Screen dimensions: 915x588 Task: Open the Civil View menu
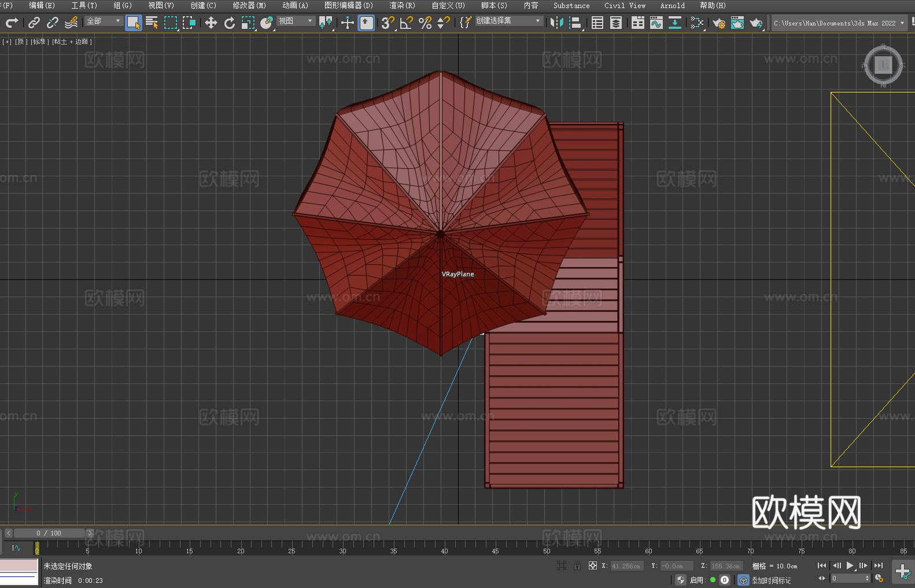point(625,5)
